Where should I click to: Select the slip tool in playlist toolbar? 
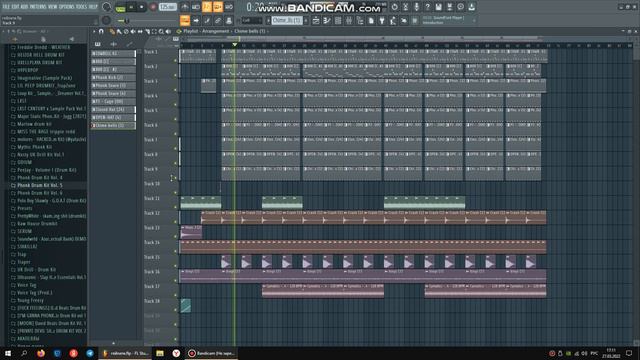click(140, 31)
